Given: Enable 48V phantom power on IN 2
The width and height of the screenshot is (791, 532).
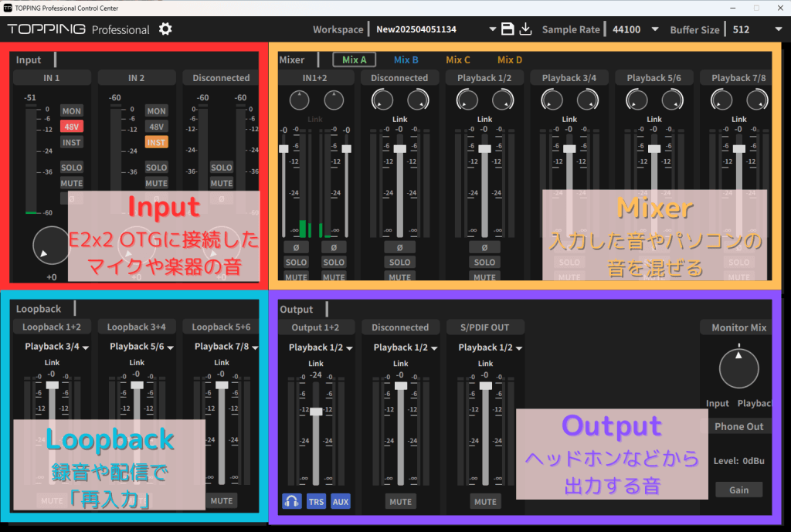Looking at the screenshot, I should (x=156, y=127).
